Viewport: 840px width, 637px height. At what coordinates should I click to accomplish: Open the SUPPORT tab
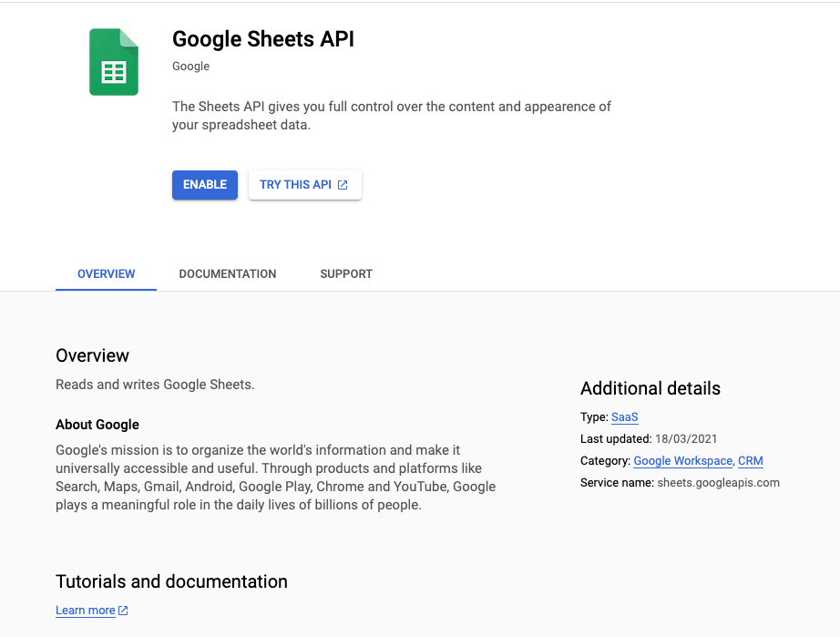click(x=345, y=273)
